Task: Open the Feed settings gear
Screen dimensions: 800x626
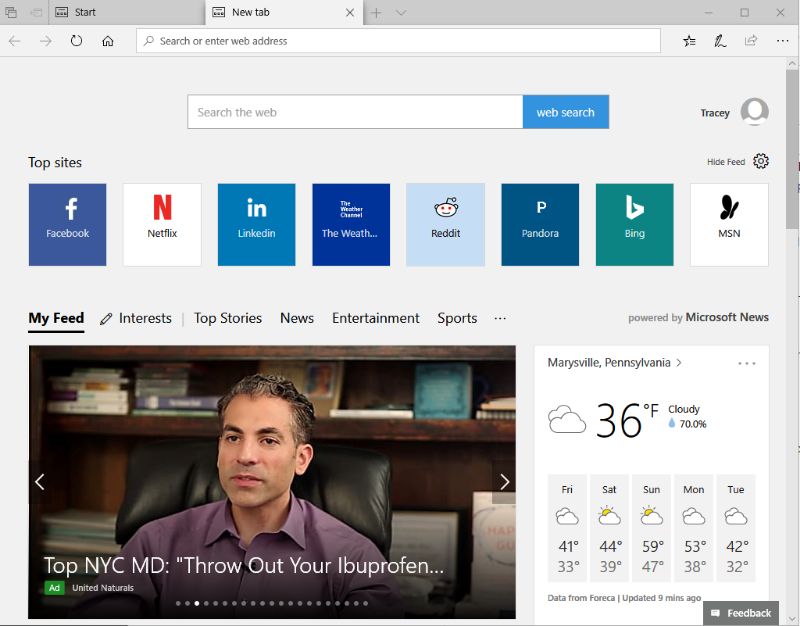Action: coord(760,161)
